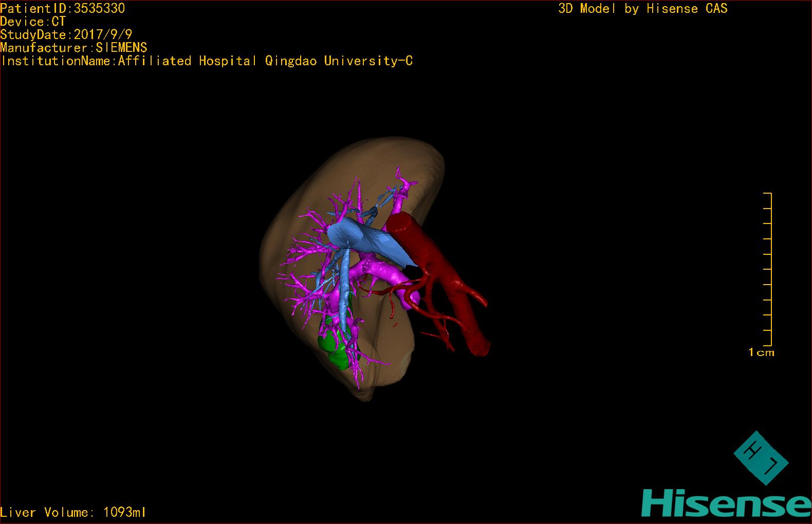Click the 1cm scale label
The image size is (812, 524).
(761, 352)
